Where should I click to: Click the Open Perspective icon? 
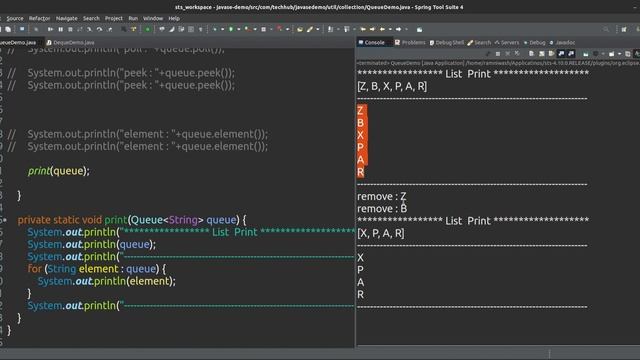pyautogui.click(x=624, y=29)
